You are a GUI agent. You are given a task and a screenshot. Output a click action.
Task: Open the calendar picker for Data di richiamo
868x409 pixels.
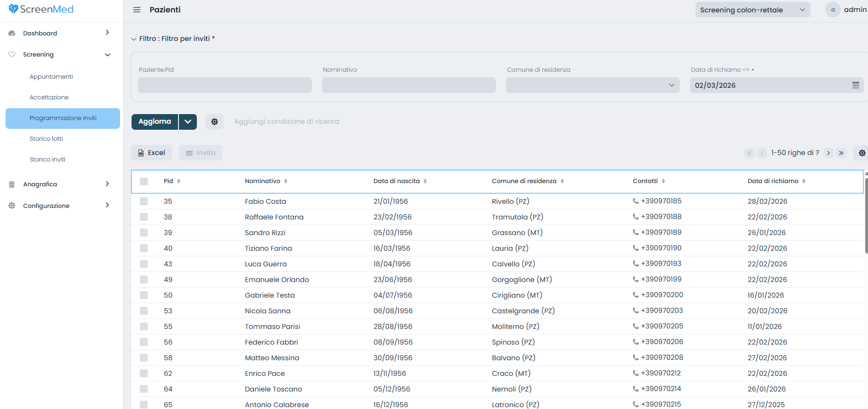click(856, 85)
